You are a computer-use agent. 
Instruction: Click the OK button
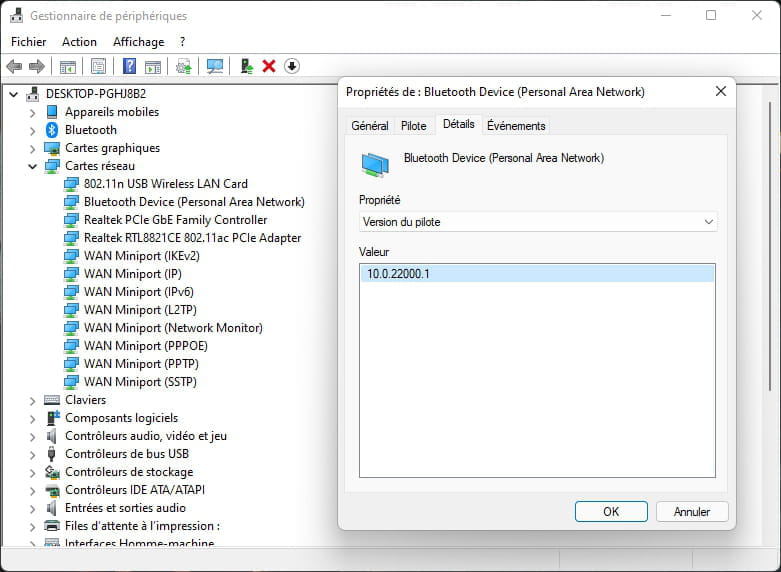click(611, 511)
